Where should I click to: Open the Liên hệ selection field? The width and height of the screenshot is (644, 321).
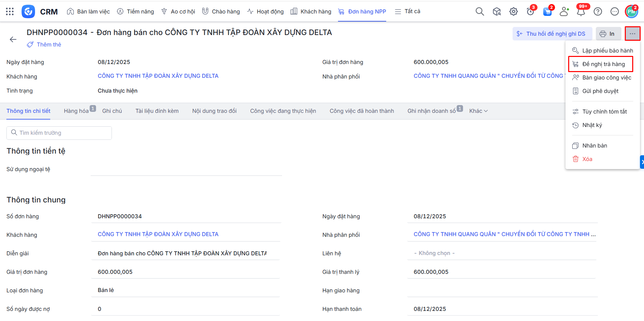[x=501, y=253]
